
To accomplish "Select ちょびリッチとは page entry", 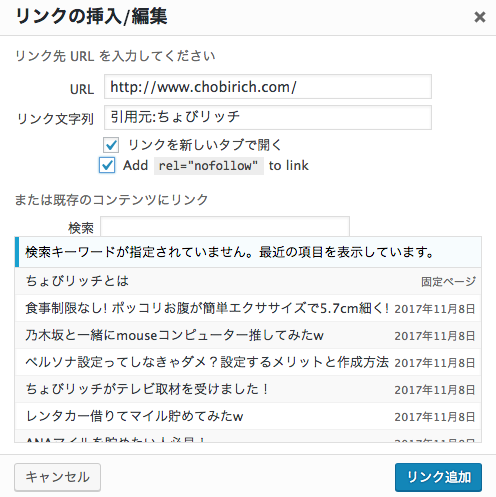I will coord(248,281).
